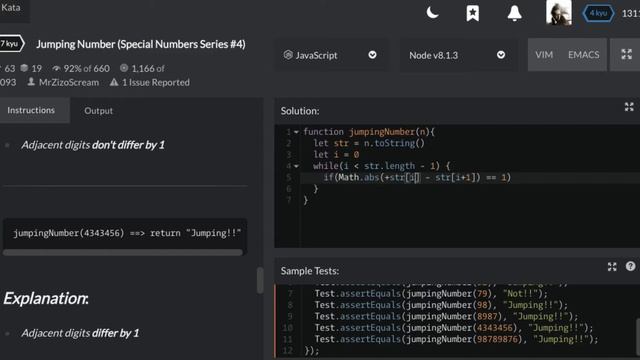Viewport: 640px width, 360px height.
Task: Click the issue warning triangle icon
Action: [114, 82]
